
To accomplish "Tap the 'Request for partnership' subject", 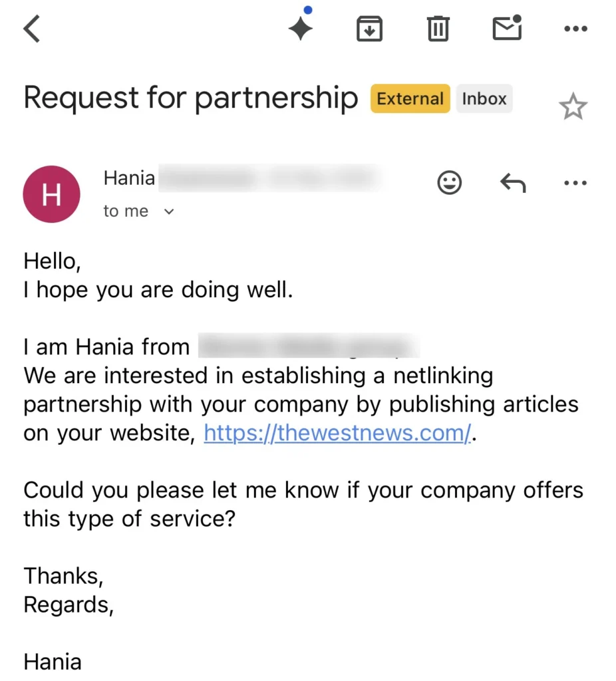I will point(191,98).
